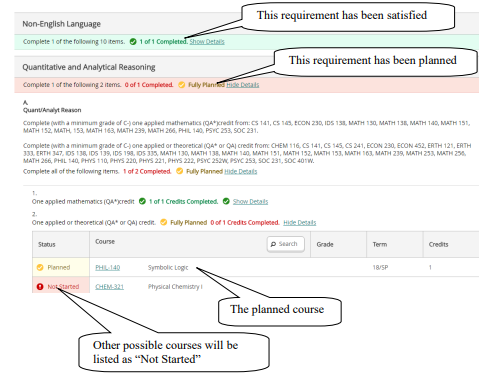Click the Quant/Analyt Reason subheading
Image resolution: width=484 pixels, height=378 pixels.
point(52,110)
